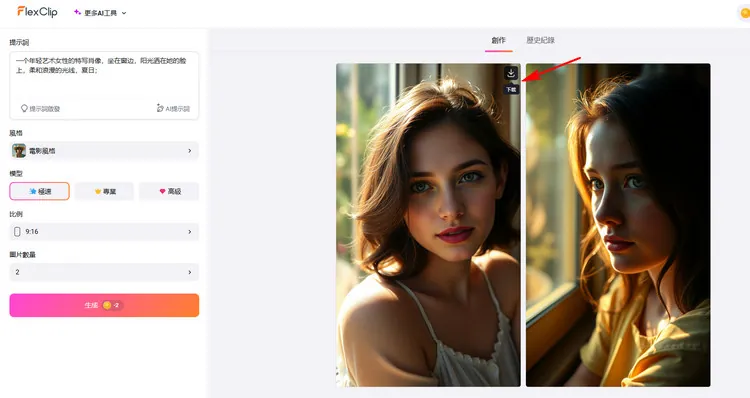This screenshot has height=398, width=750.
Task: Switch to the history records tab
Action: pos(540,40)
